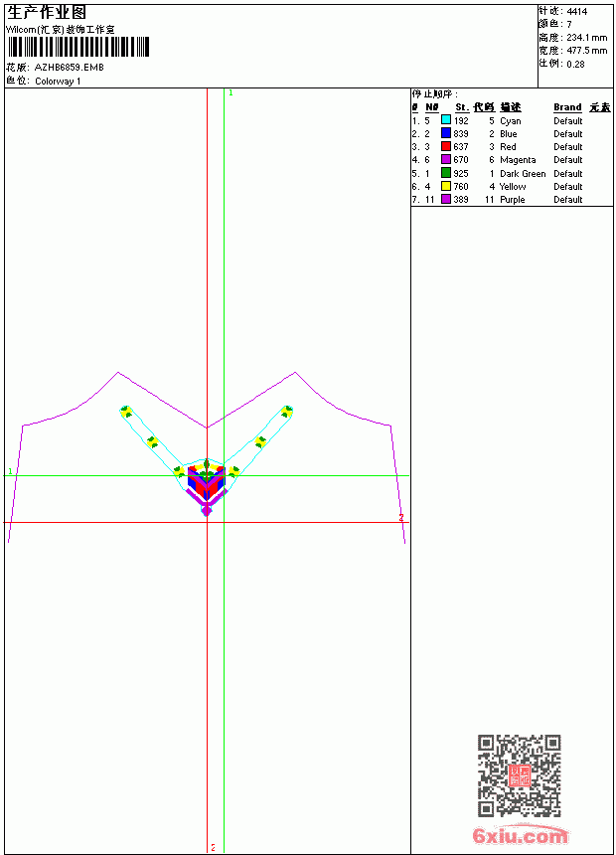
Task: Click the St. column header
Action: point(462,107)
